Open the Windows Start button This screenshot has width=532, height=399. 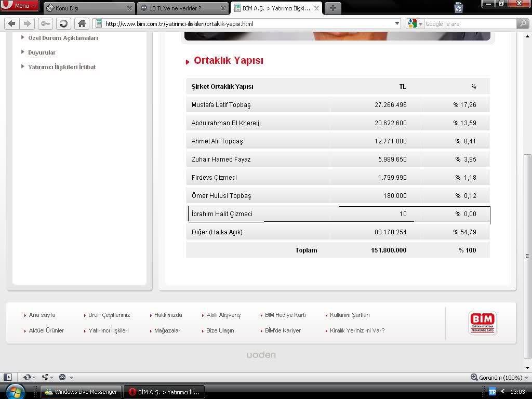tap(15, 392)
